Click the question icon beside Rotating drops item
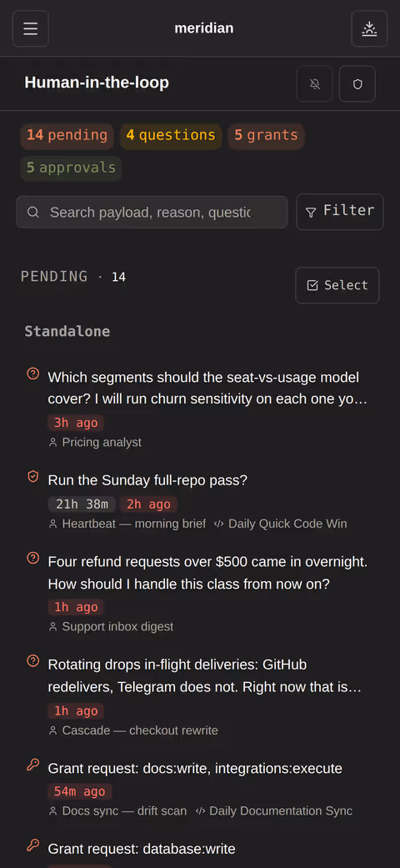The image size is (400, 868). (33, 661)
